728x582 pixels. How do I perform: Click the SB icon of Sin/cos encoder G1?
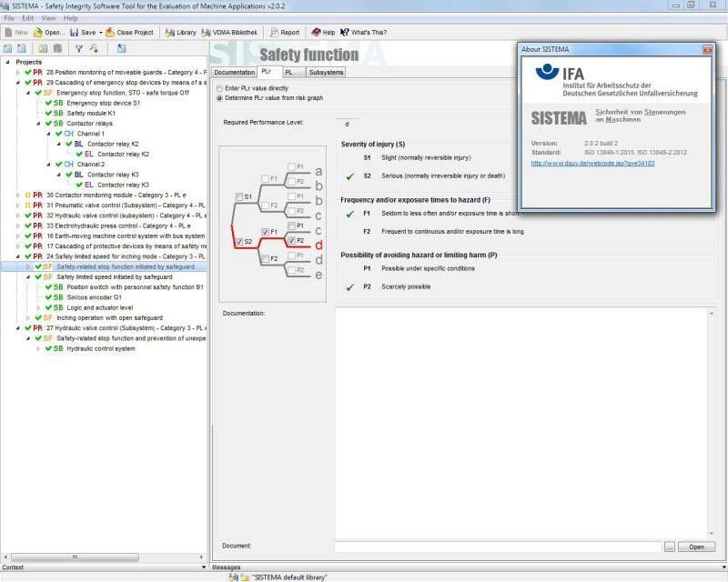pyautogui.click(x=58, y=297)
